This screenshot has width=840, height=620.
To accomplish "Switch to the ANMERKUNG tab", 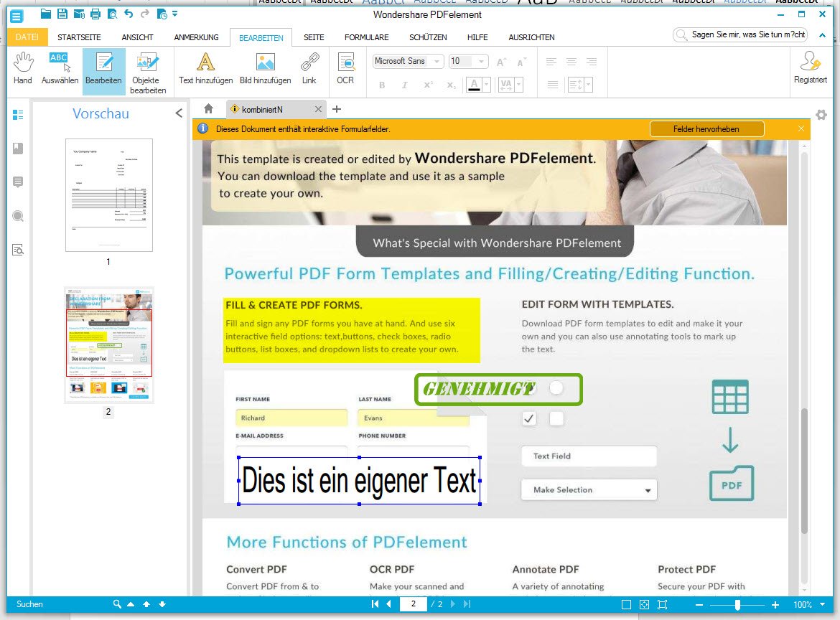I will pos(196,37).
